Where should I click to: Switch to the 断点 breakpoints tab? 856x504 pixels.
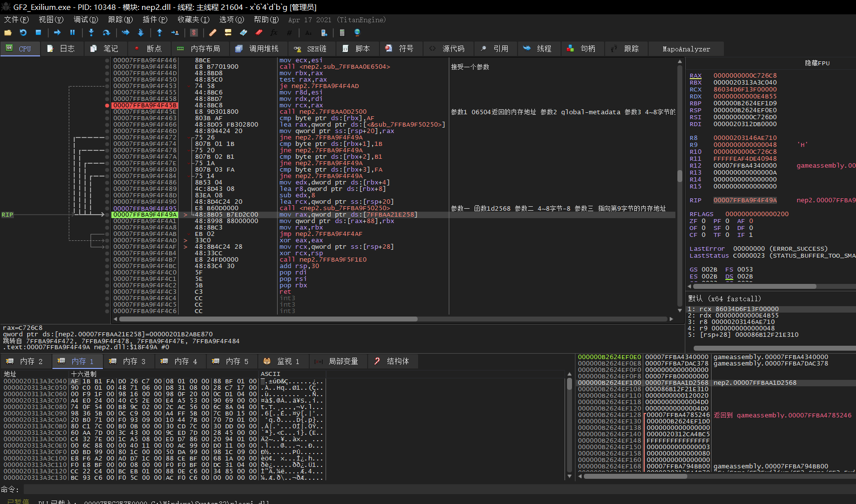(148, 48)
